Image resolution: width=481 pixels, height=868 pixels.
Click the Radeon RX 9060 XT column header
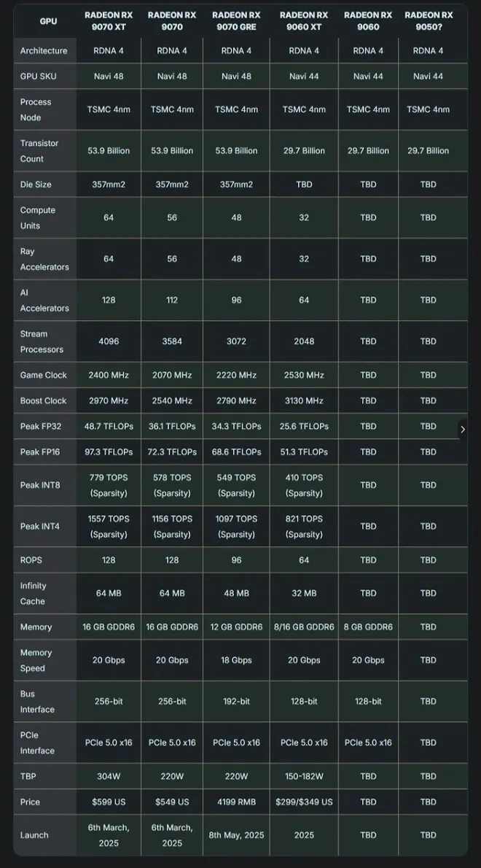[303, 21]
